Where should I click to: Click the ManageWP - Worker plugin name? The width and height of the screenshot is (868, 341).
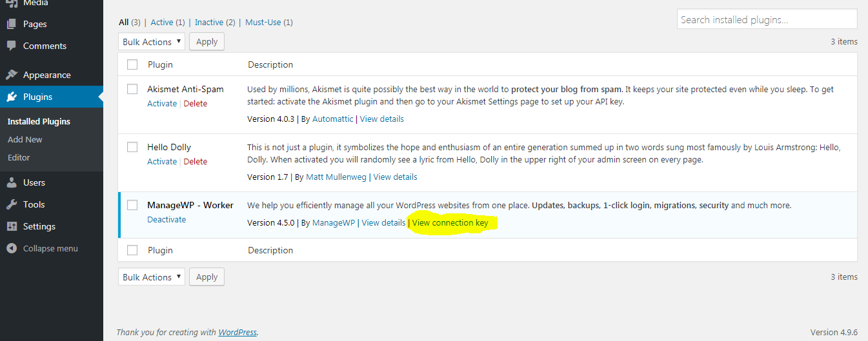[190, 205]
